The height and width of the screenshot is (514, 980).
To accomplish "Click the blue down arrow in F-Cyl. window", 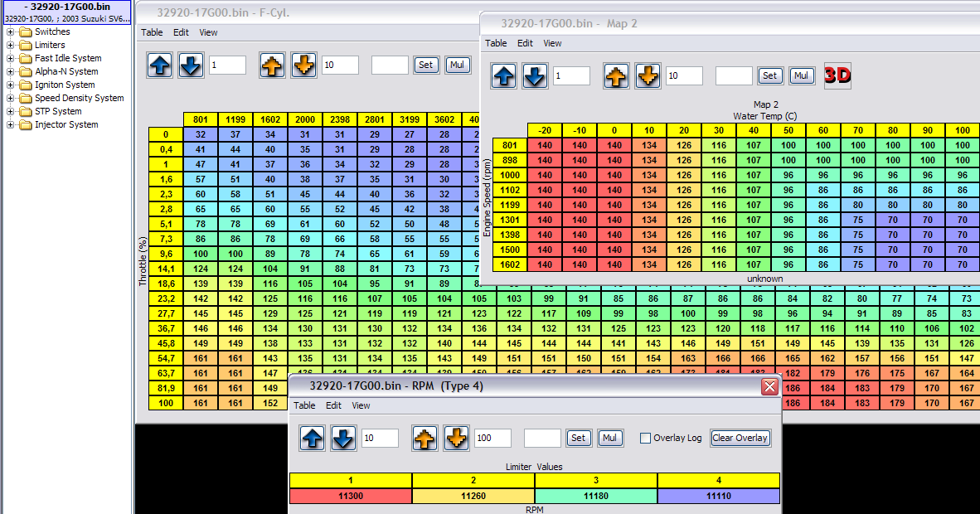I will pos(191,65).
